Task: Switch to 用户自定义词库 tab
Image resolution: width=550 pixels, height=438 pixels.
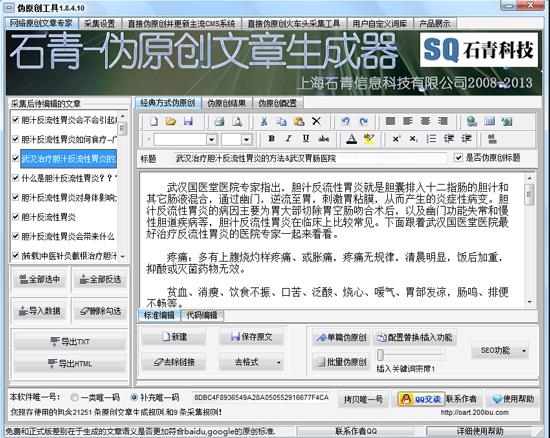Action: (x=380, y=23)
